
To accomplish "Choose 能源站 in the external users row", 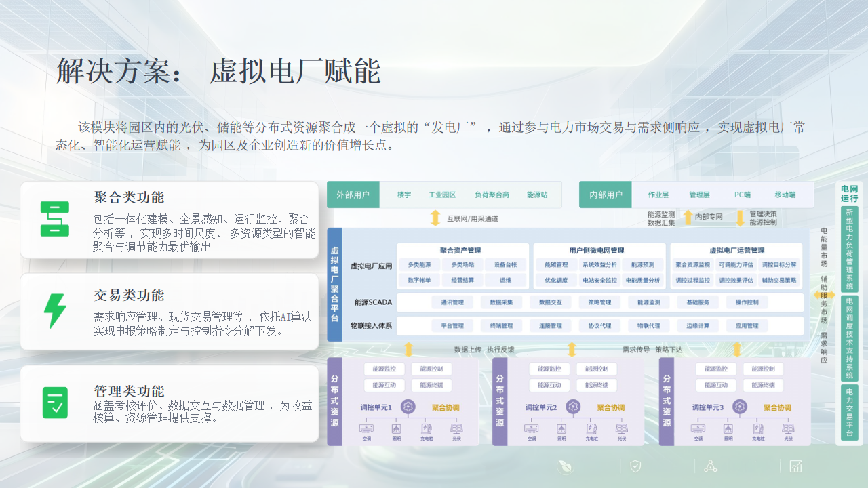I will coord(537,195).
